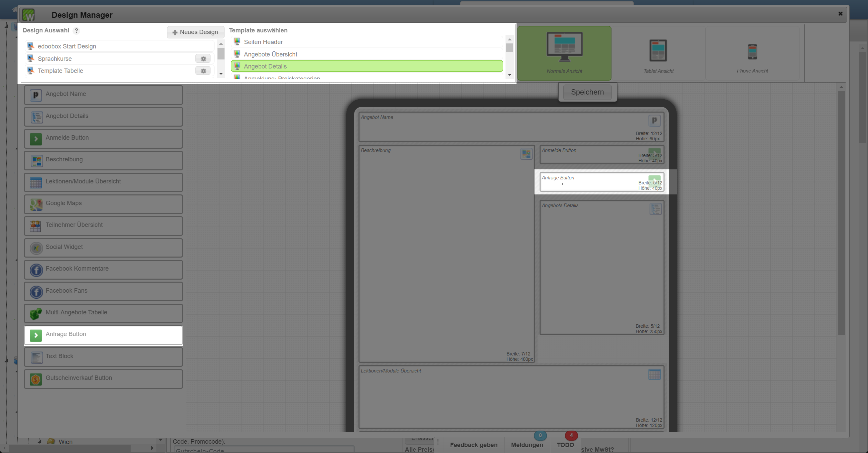Click the Lektionen/Module Übersicht calendar icon
Viewport: 868px width, 453px height.
(x=35, y=182)
